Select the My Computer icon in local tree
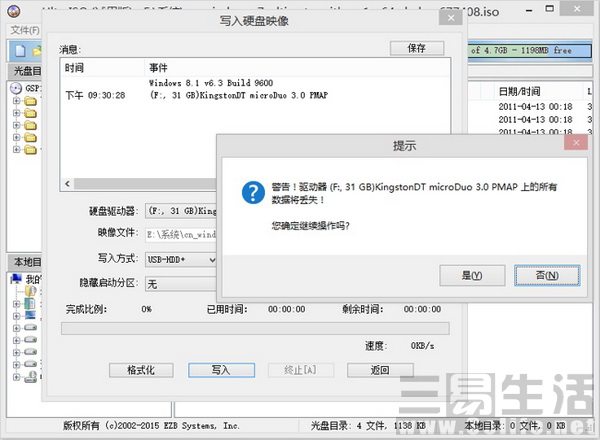Image resolution: width=600 pixels, height=440 pixels. [16, 279]
